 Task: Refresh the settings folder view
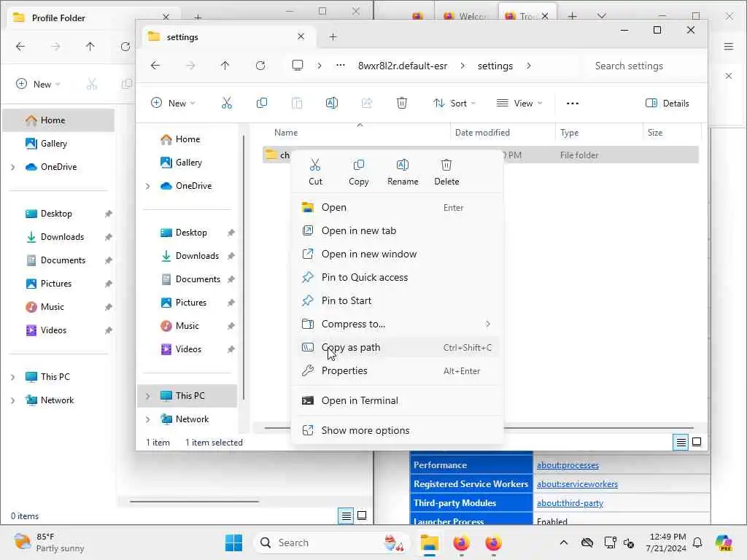[x=260, y=66]
